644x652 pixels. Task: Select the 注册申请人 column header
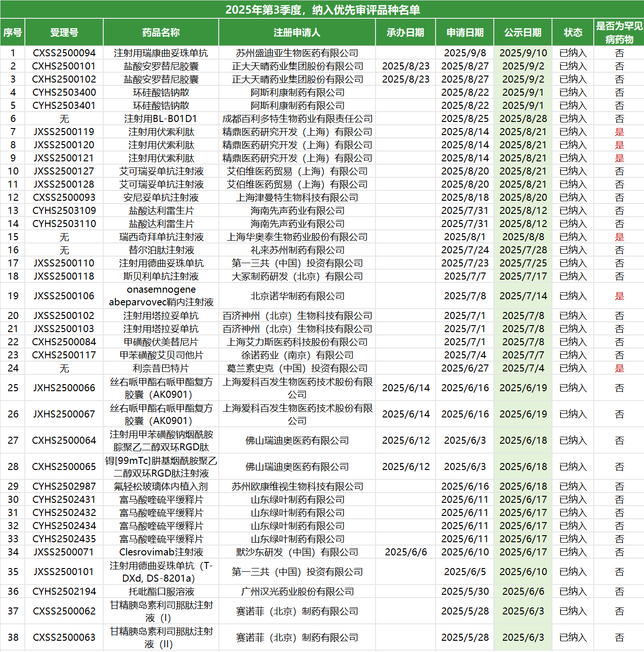tap(297, 32)
